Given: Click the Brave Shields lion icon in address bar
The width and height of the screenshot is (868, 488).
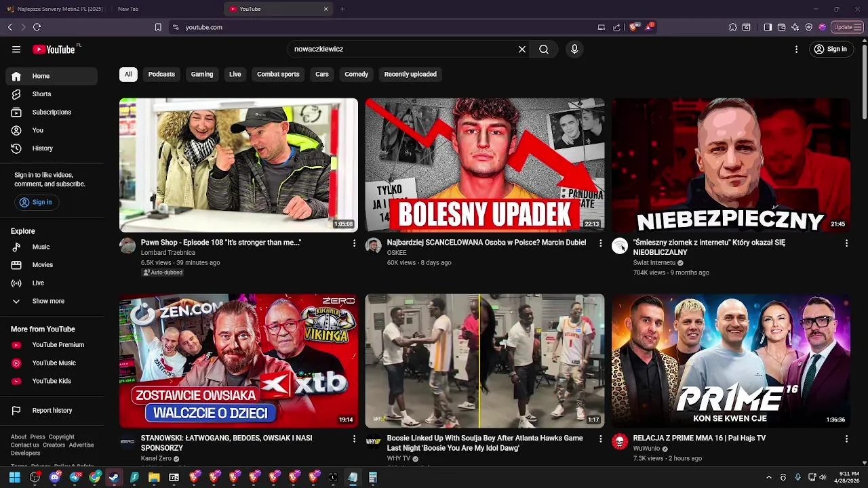Looking at the screenshot, I should point(633,27).
